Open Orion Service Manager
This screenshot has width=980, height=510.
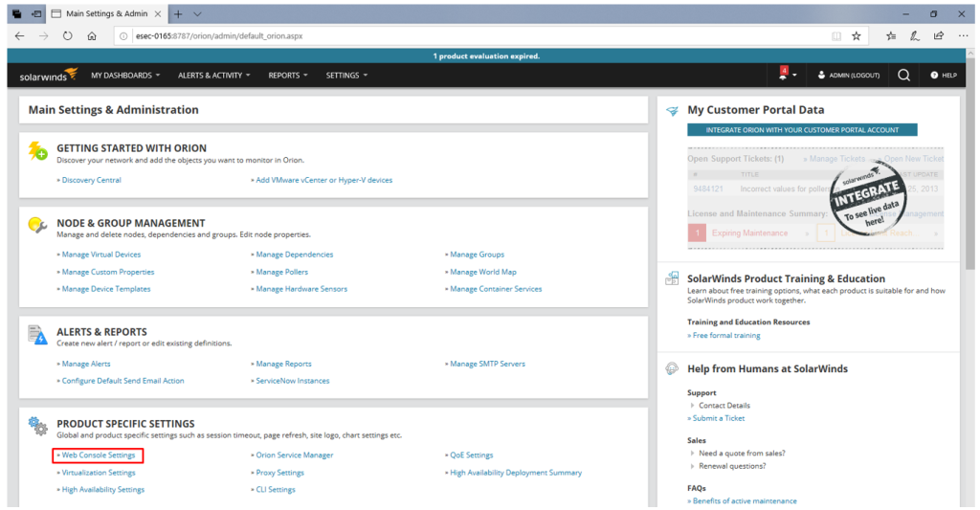click(x=295, y=455)
